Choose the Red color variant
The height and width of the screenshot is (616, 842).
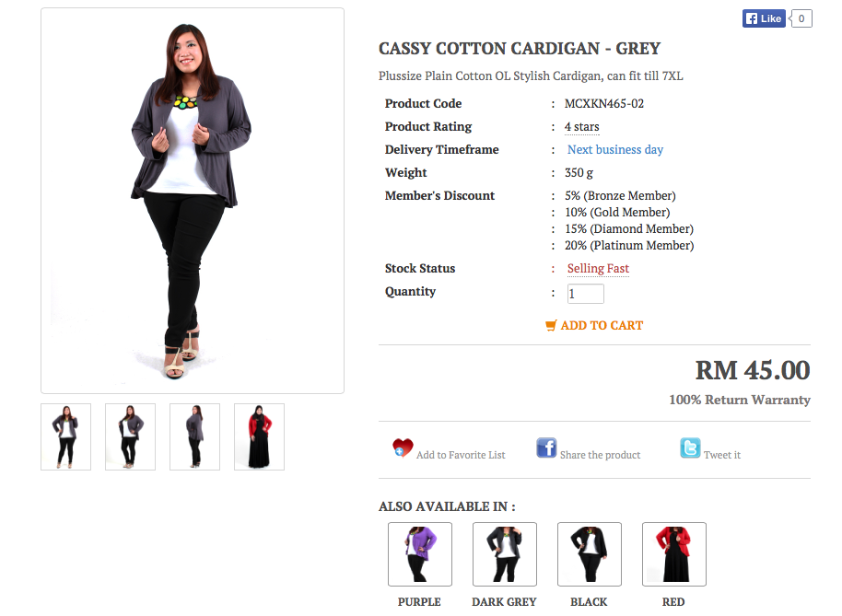[674, 554]
